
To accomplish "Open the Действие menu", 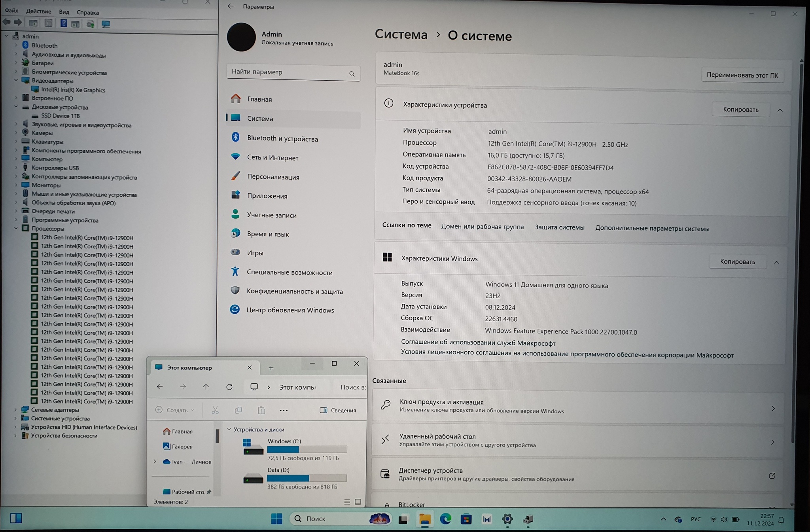I will pos(38,11).
